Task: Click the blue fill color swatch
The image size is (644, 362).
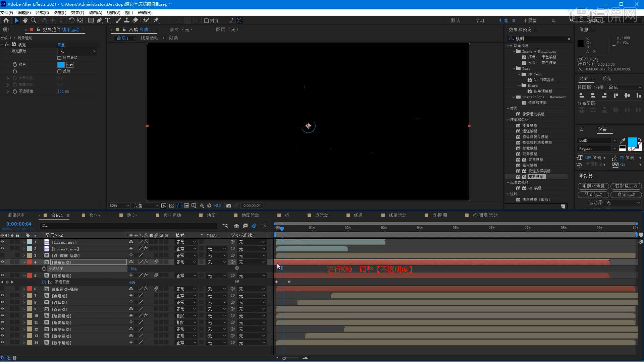Action: pyautogui.click(x=61, y=65)
